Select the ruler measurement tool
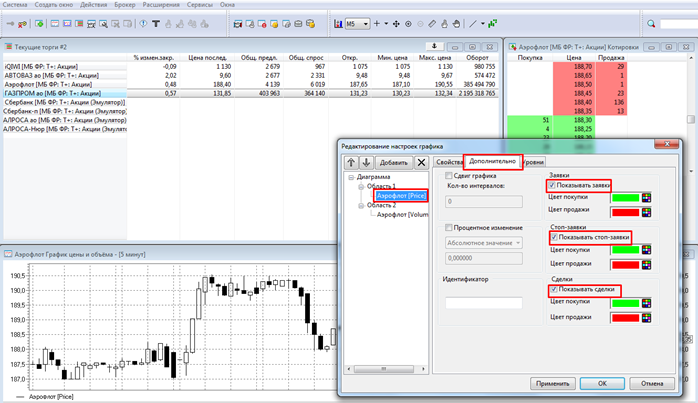Viewport: 698px width, 403px height. pos(432,24)
